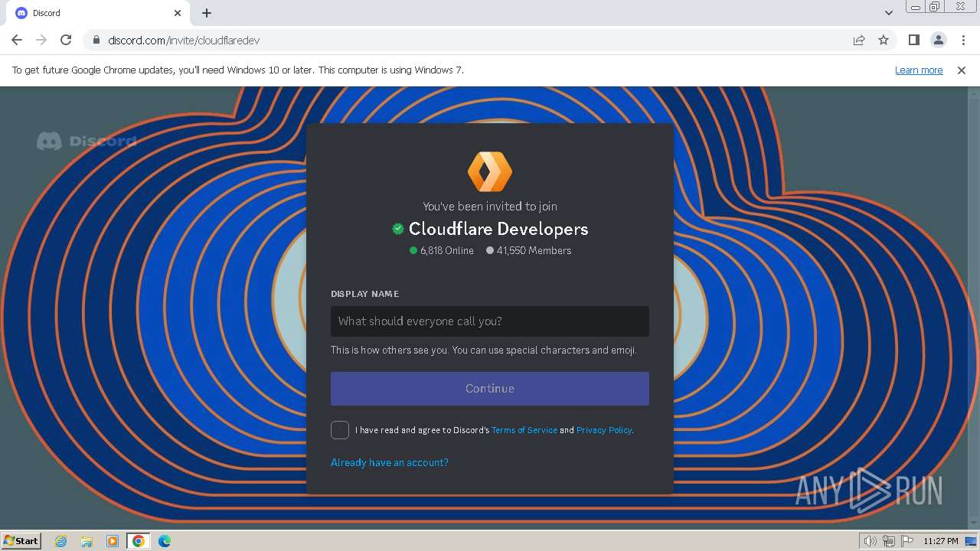Image resolution: width=980 pixels, height=551 pixels.
Task: Click the network tray icon
Action: pyautogui.click(x=889, y=541)
